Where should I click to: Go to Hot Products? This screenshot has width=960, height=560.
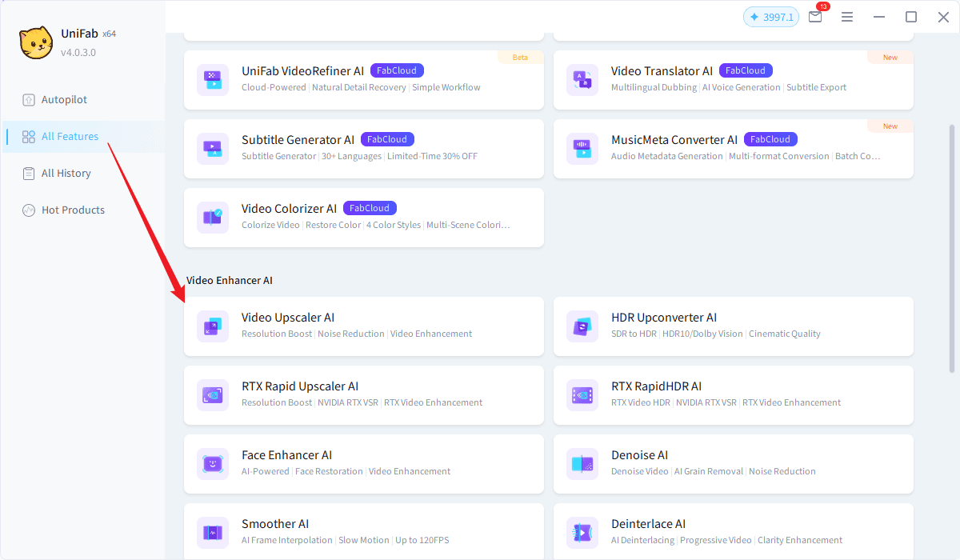click(x=73, y=210)
